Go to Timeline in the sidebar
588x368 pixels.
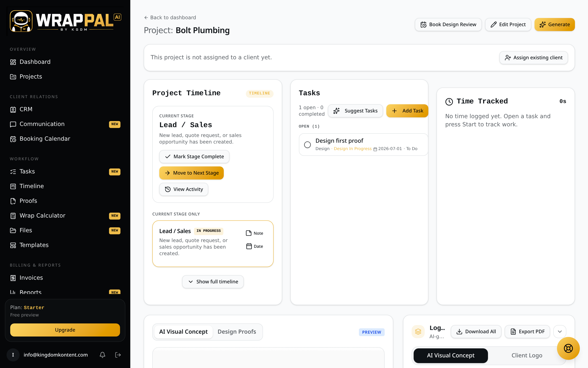[65, 186]
